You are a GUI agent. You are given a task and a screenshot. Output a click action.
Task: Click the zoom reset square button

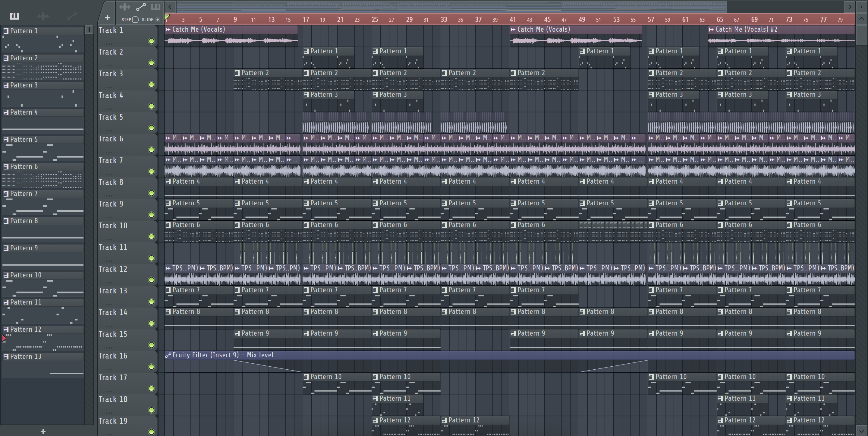tap(862, 6)
